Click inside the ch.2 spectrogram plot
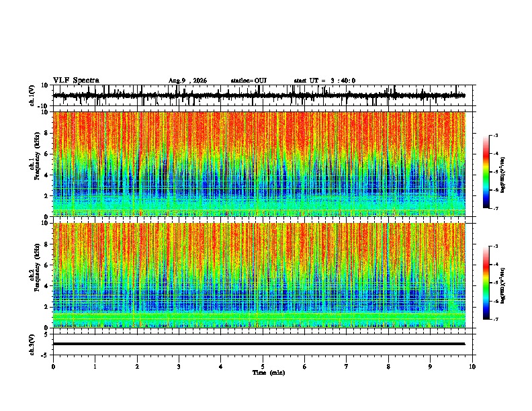 259,275
